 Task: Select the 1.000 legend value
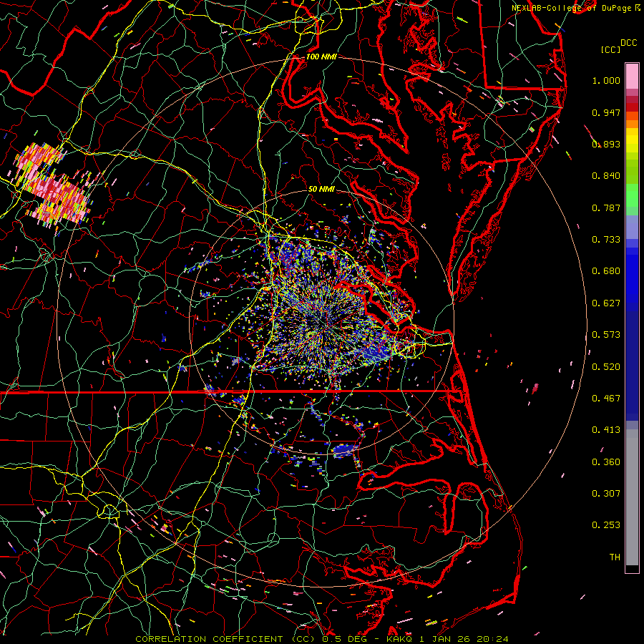pos(606,80)
